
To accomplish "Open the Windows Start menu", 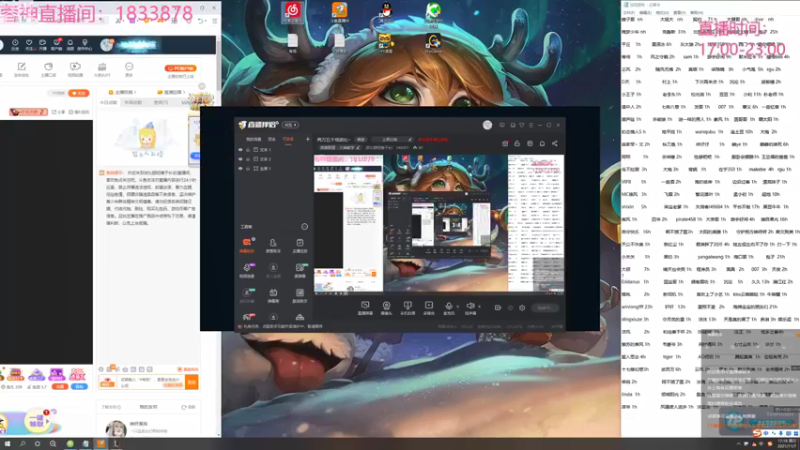I will pos(7,444).
